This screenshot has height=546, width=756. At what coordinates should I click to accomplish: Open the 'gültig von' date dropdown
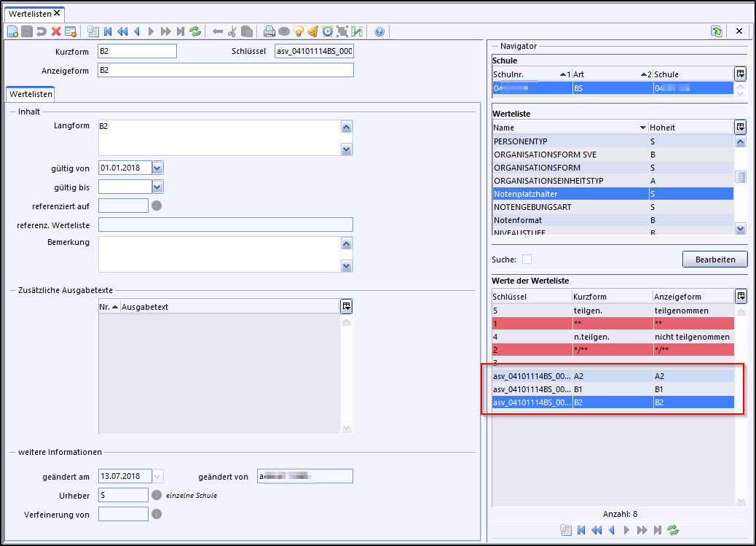[x=158, y=168]
